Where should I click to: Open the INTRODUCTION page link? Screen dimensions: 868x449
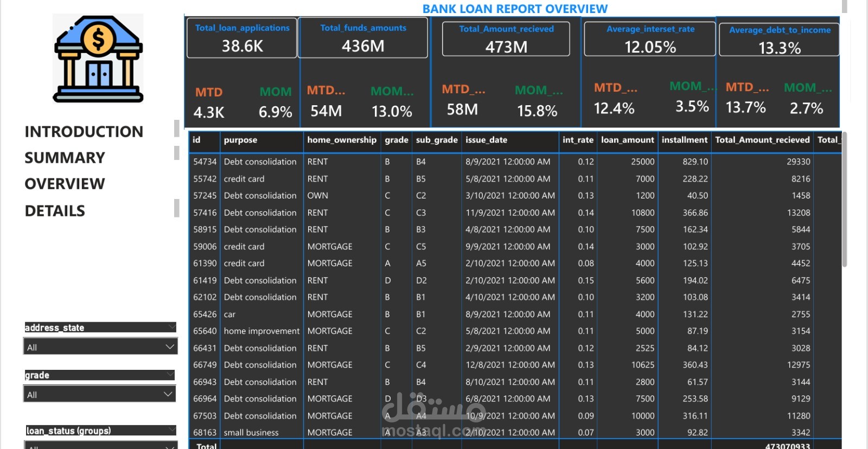[84, 132]
